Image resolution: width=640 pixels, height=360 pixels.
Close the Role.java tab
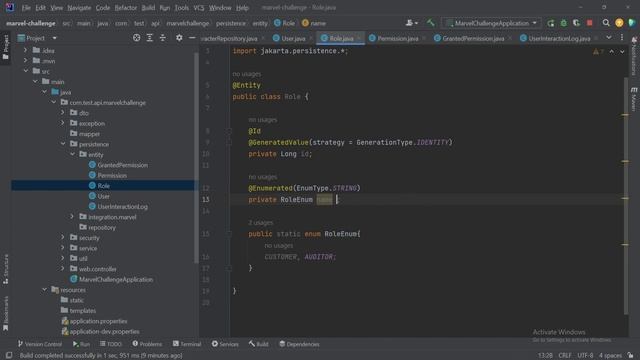click(359, 38)
